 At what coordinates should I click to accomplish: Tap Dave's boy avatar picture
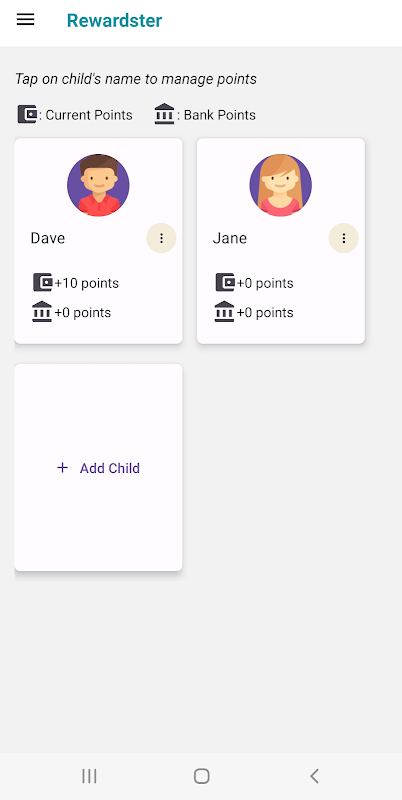98,185
